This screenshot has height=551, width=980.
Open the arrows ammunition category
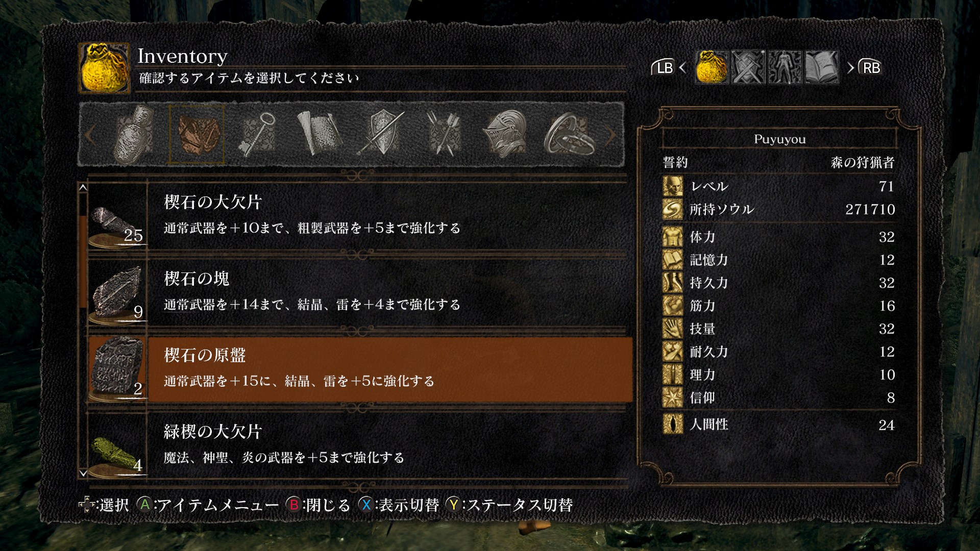click(444, 134)
